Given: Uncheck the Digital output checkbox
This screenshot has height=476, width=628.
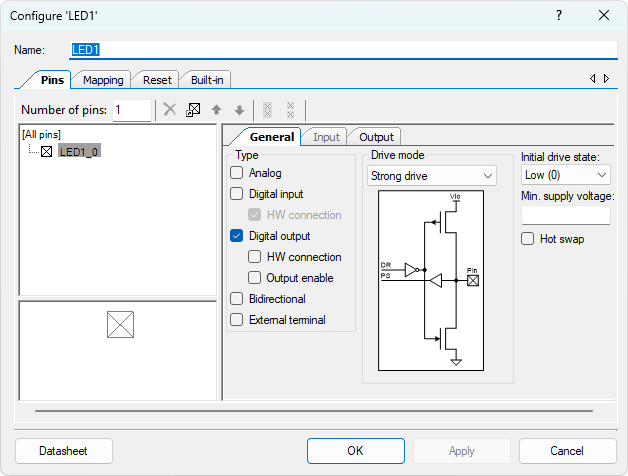Looking at the screenshot, I should [237, 236].
